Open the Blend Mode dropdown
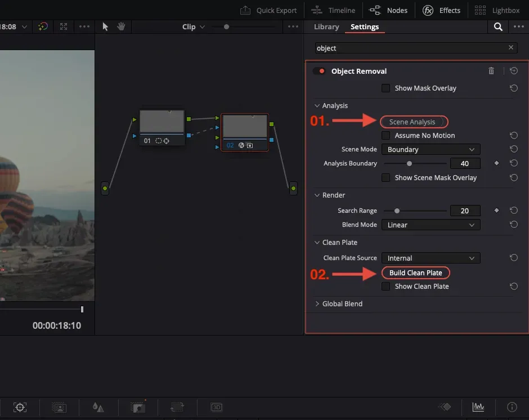This screenshot has height=420, width=529. pyautogui.click(x=431, y=225)
